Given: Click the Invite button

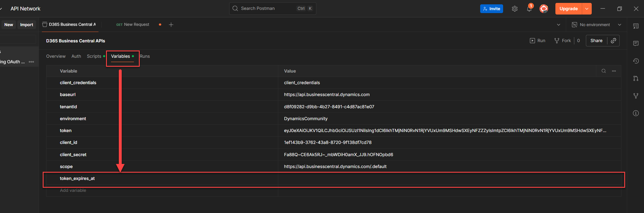Looking at the screenshot, I should [491, 9].
